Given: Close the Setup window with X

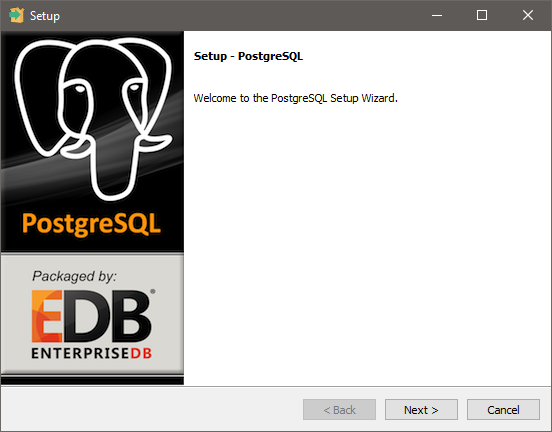Looking at the screenshot, I should pos(528,15).
